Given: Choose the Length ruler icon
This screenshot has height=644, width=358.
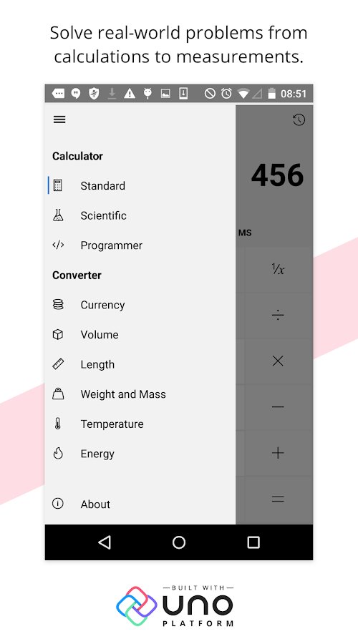Looking at the screenshot, I should point(58,364).
